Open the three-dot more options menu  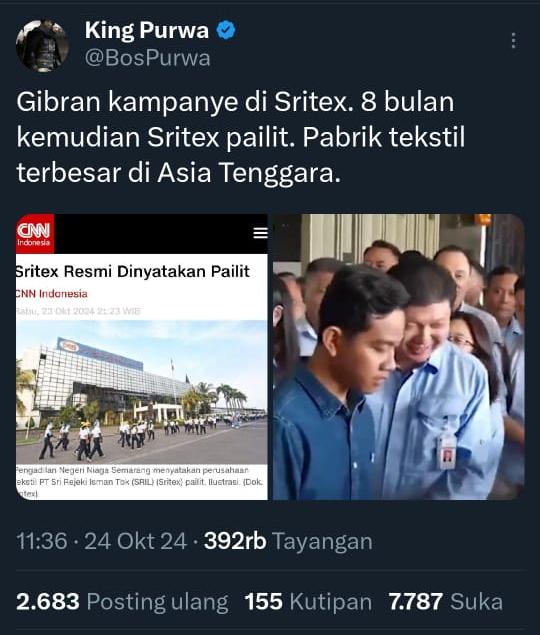pyautogui.click(x=514, y=40)
